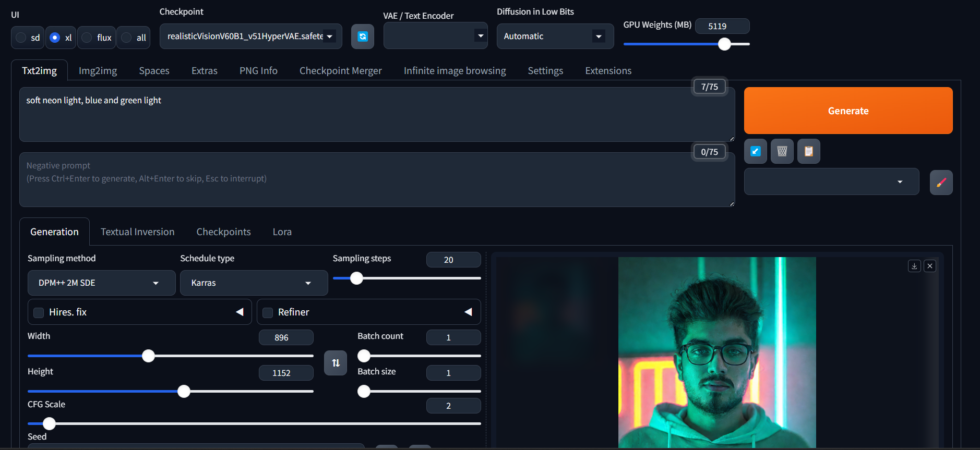980x450 pixels.
Task: Enable the Hires. fix checkbox
Action: (39, 312)
